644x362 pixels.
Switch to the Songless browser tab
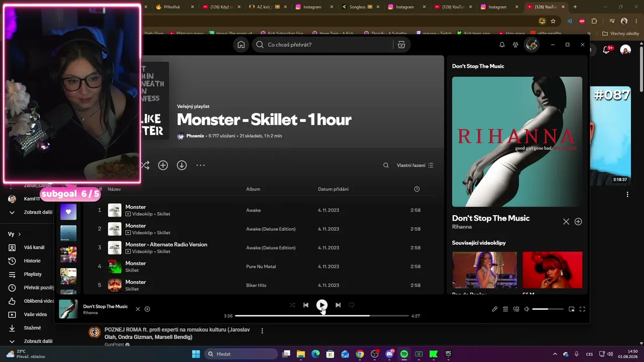[360, 7]
